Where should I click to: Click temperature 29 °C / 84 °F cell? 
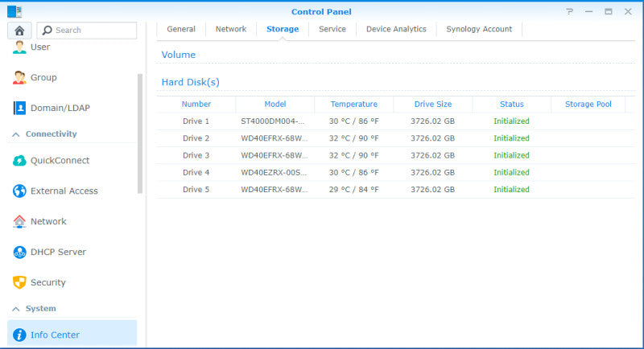[x=353, y=190]
